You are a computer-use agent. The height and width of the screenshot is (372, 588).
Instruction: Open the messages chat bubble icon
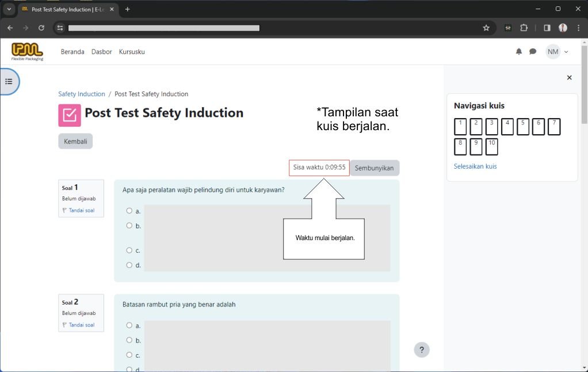click(533, 52)
